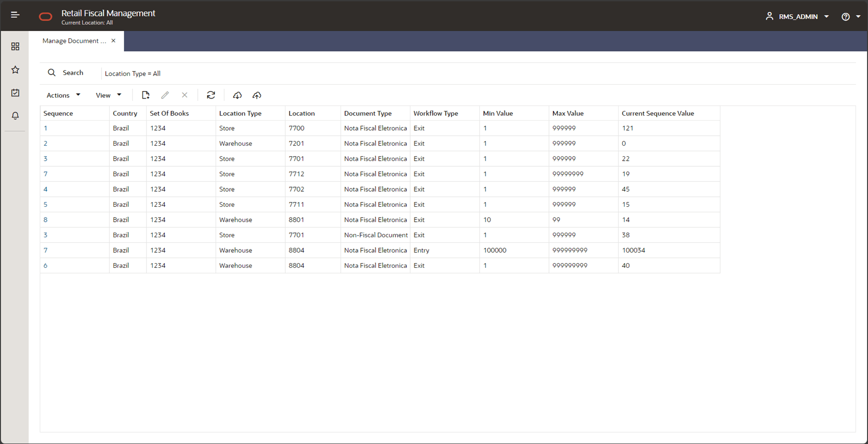Image resolution: width=868 pixels, height=444 pixels.
Task: Open Notifications bell icon in sidebar
Action: [15, 116]
